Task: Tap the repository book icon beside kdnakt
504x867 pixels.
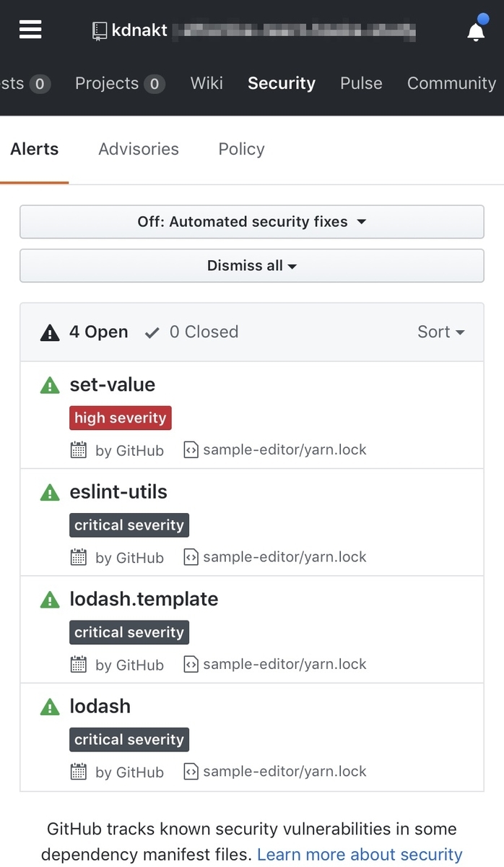Action: (99, 30)
